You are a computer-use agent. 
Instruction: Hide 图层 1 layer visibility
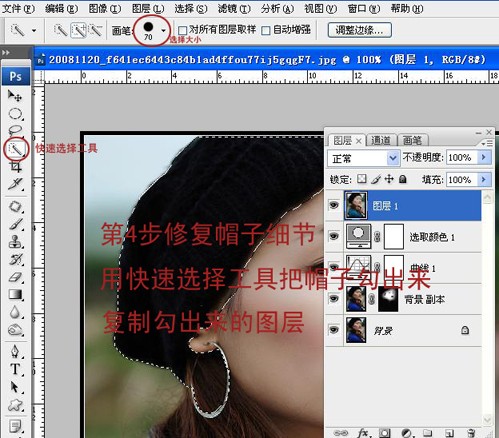(x=334, y=205)
